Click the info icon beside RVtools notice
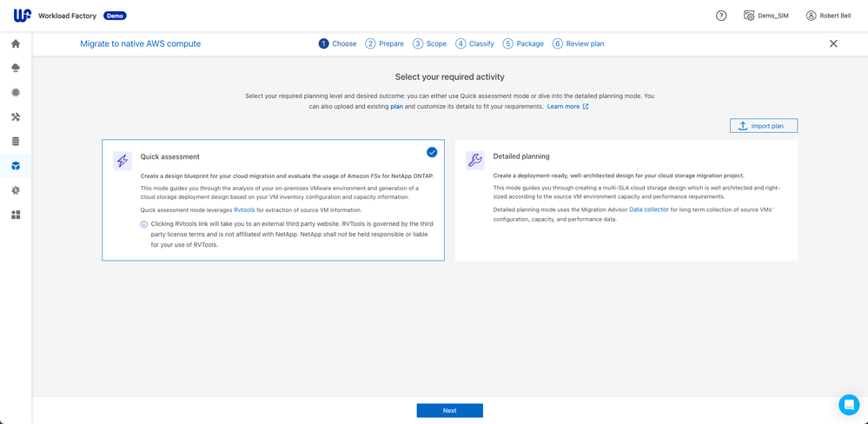Screen dimensions: 868x424 pyautogui.click(x=144, y=224)
